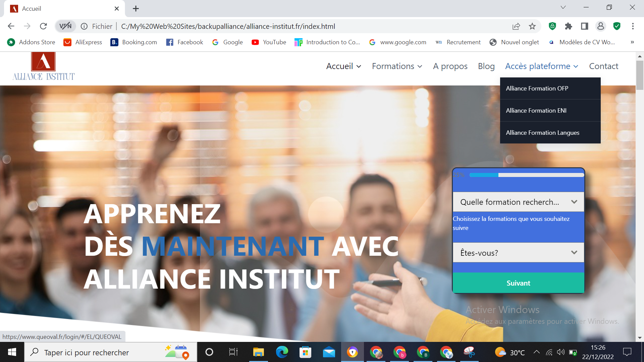
Task: Open the notification center icon
Action: [627, 352]
